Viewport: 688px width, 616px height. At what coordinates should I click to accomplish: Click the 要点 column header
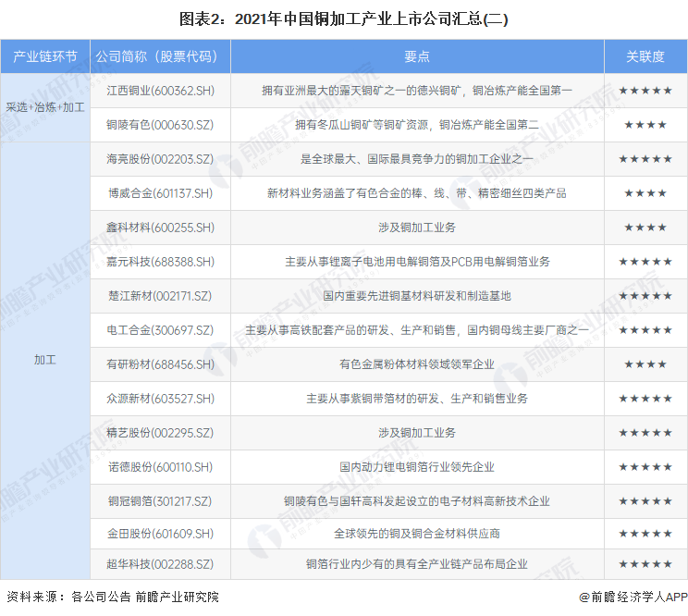(x=417, y=56)
